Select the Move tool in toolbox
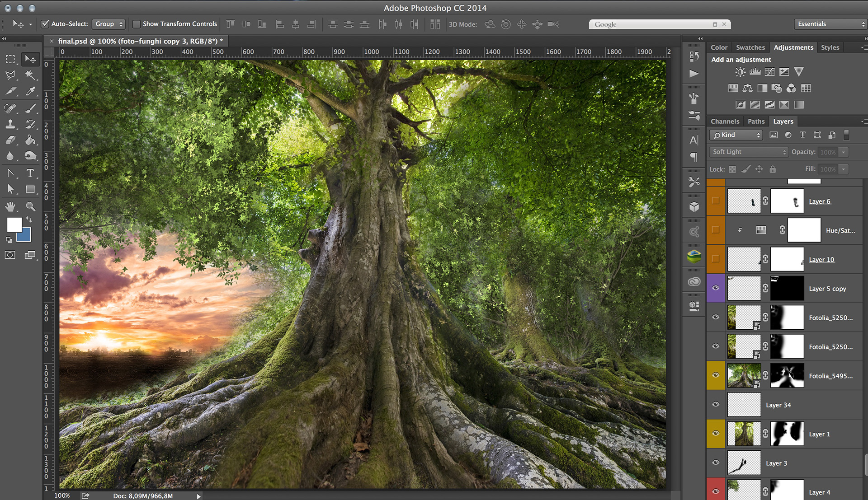This screenshot has height=500, width=868. (30, 59)
